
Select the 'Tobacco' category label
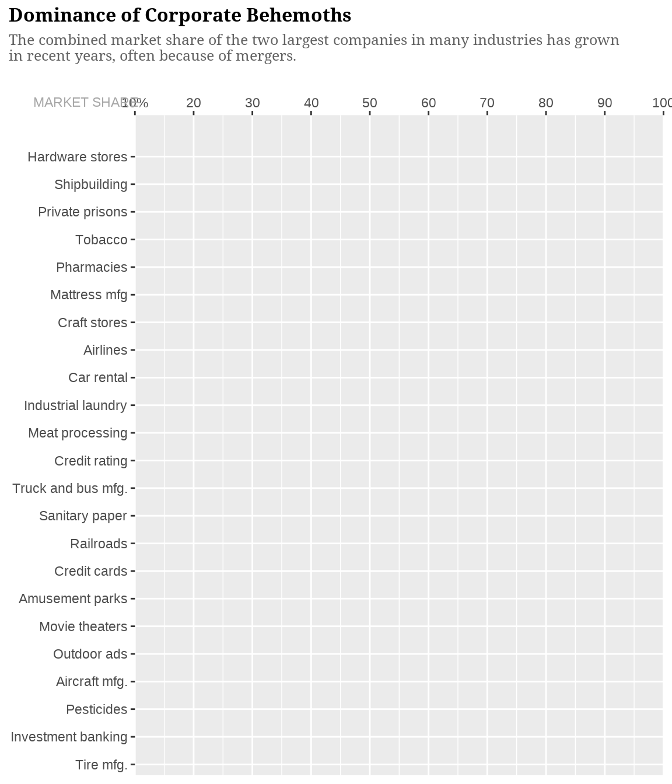click(101, 240)
